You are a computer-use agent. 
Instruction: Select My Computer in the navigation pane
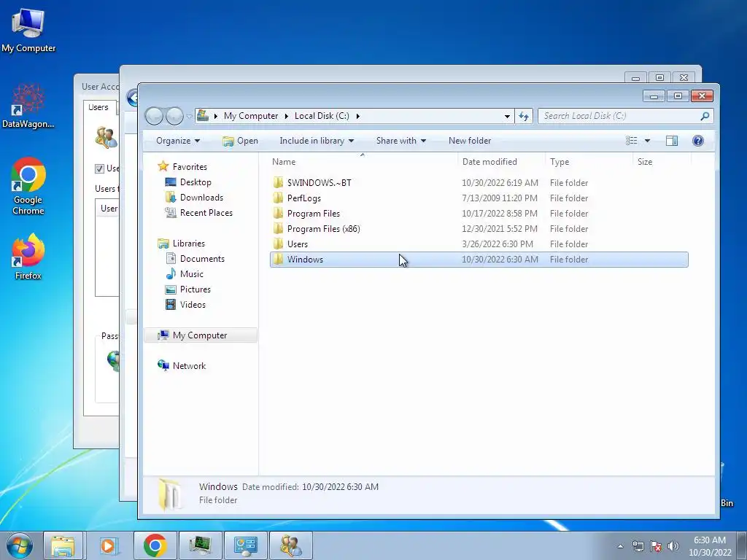pyautogui.click(x=200, y=335)
